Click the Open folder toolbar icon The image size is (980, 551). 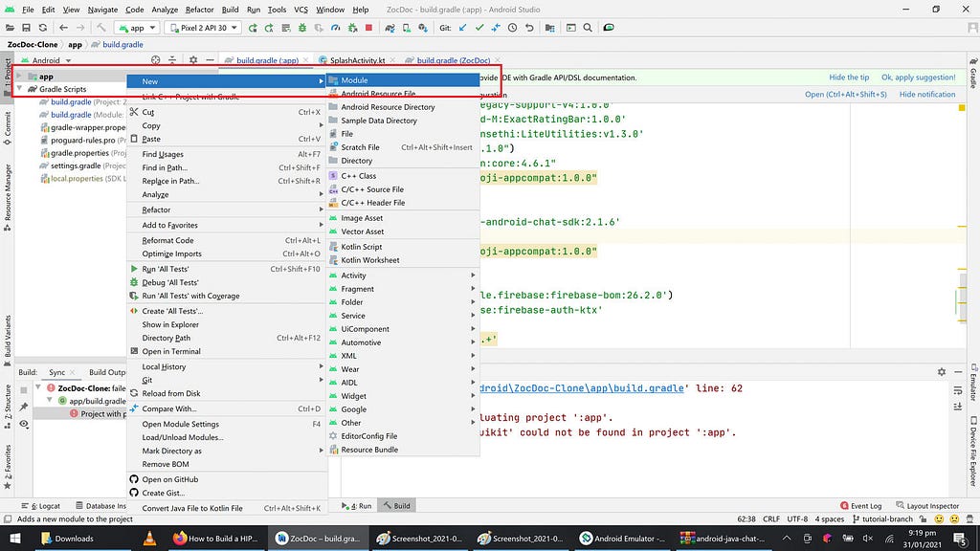coord(10,28)
